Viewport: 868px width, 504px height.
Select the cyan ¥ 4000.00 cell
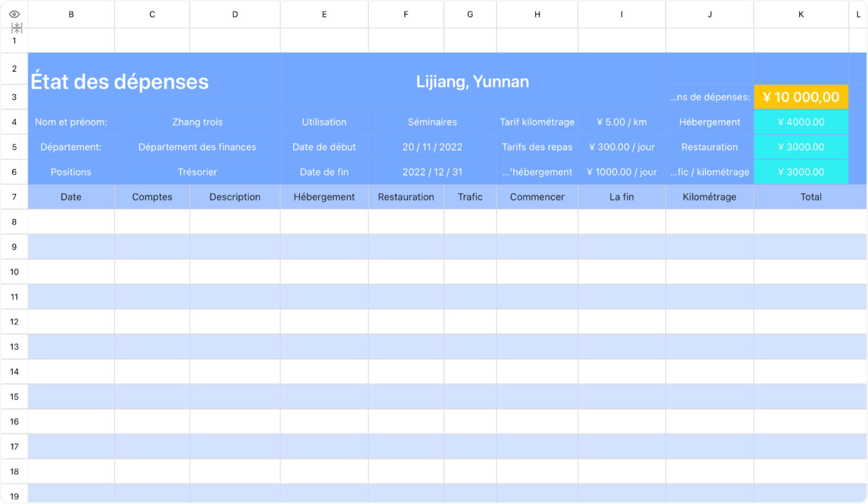(x=801, y=122)
